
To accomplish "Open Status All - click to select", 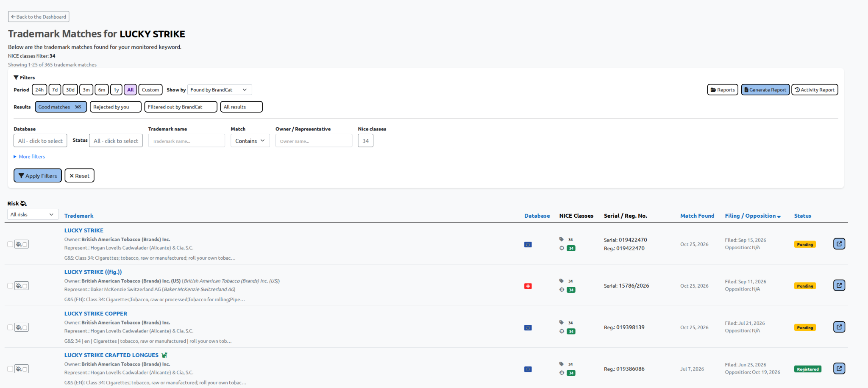I will [116, 141].
